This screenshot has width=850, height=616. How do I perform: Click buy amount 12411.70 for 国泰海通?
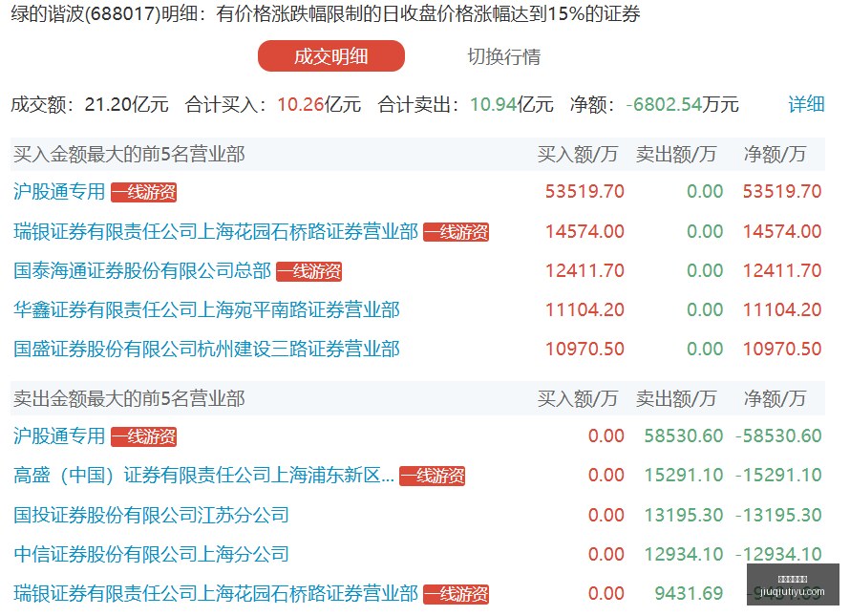[x=584, y=270]
